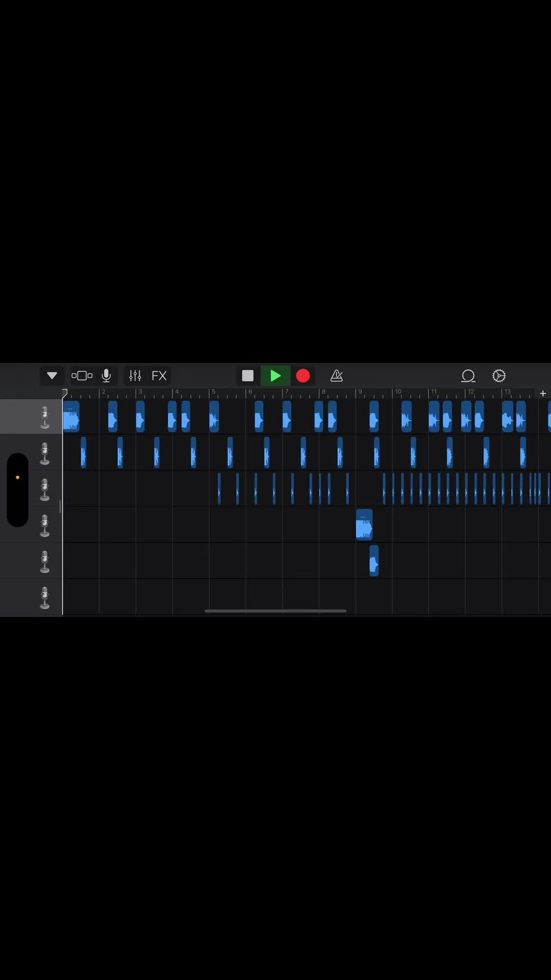Stop playback with the square button

coord(247,376)
